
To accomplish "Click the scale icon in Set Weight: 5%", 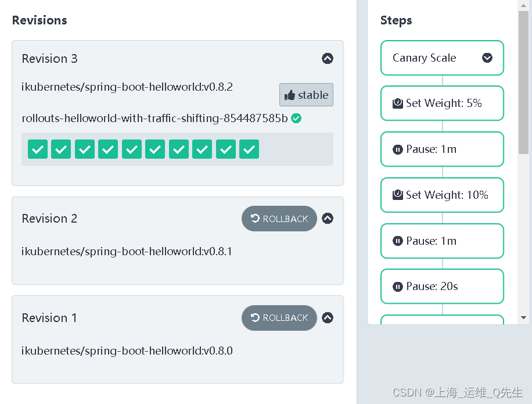I will coord(398,103).
